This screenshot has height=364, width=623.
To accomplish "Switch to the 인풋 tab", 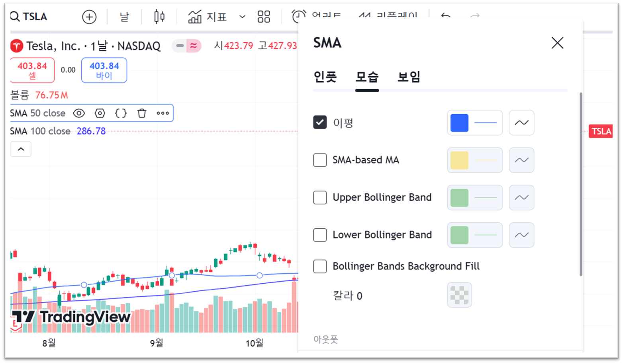I will 325,76.
